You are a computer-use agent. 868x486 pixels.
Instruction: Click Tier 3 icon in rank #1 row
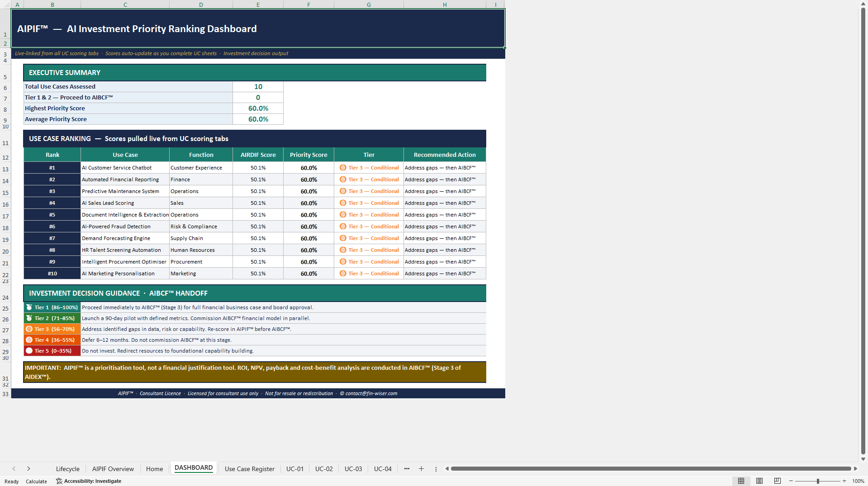(x=343, y=168)
